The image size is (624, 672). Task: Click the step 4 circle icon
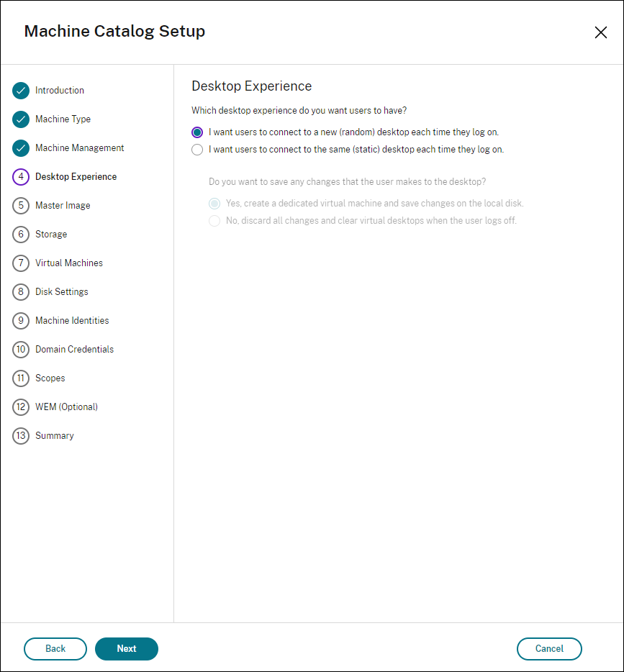click(x=21, y=176)
